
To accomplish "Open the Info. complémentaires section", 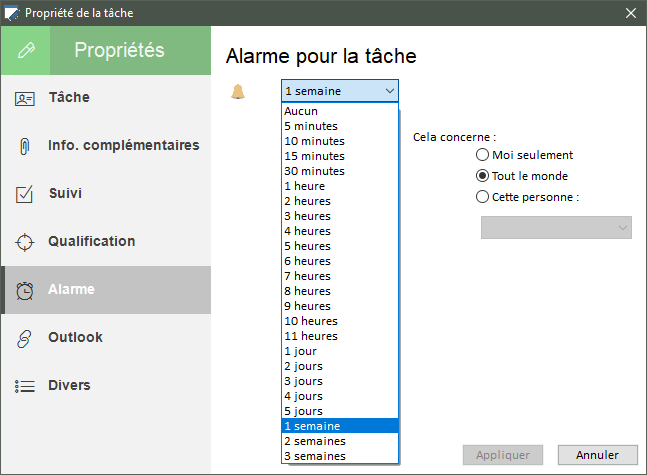I will pyautogui.click(x=106, y=146).
